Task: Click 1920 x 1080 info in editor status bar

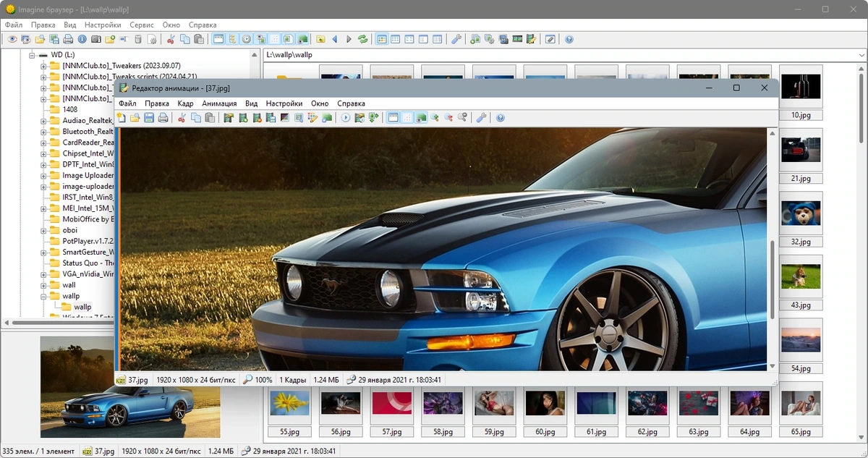Action: point(196,380)
